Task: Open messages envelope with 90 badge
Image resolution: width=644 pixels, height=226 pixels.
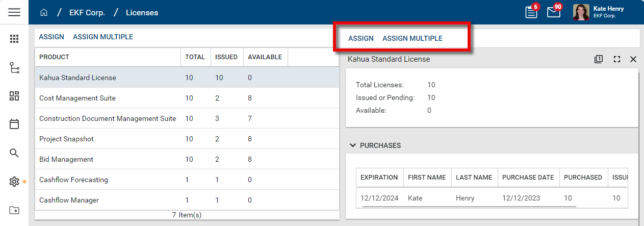Action: click(553, 12)
